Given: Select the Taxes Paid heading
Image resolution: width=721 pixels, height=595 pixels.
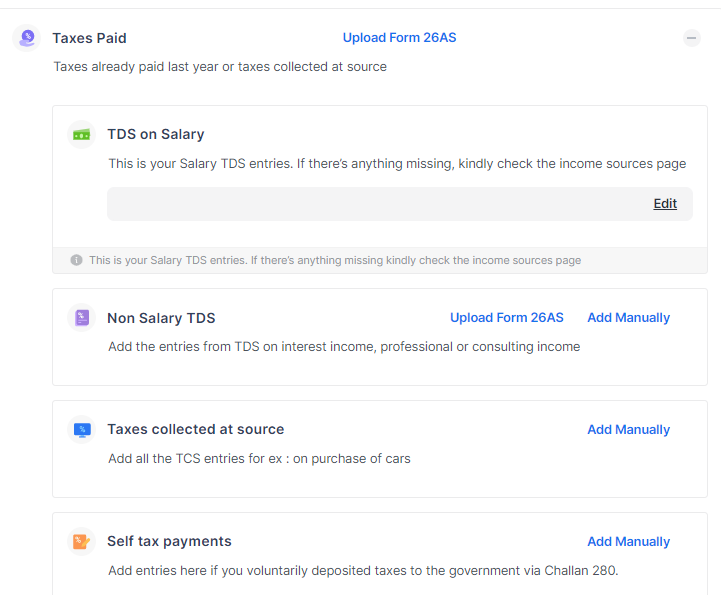Looking at the screenshot, I should (x=89, y=38).
